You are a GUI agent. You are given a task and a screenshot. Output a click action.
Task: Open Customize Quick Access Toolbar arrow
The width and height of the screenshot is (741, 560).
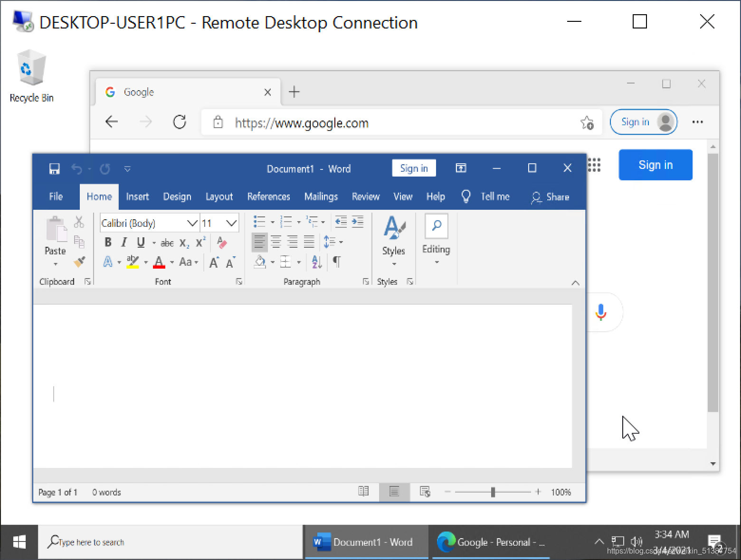click(x=127, y=168)
